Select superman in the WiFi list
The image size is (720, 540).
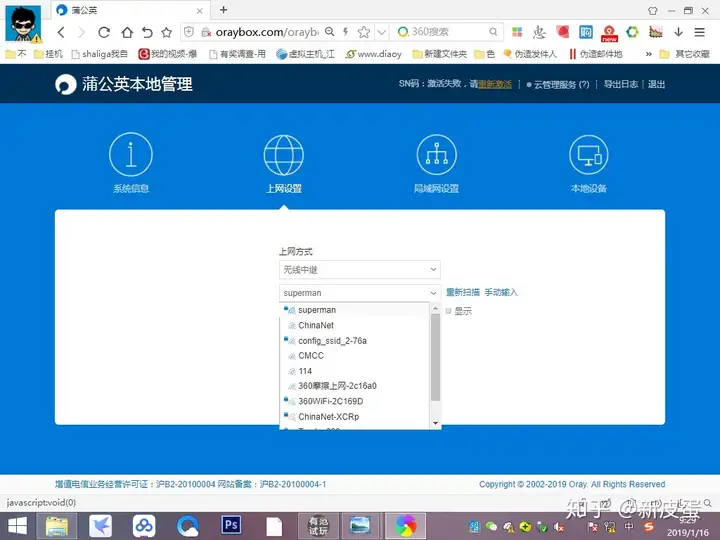click(354, 310)
